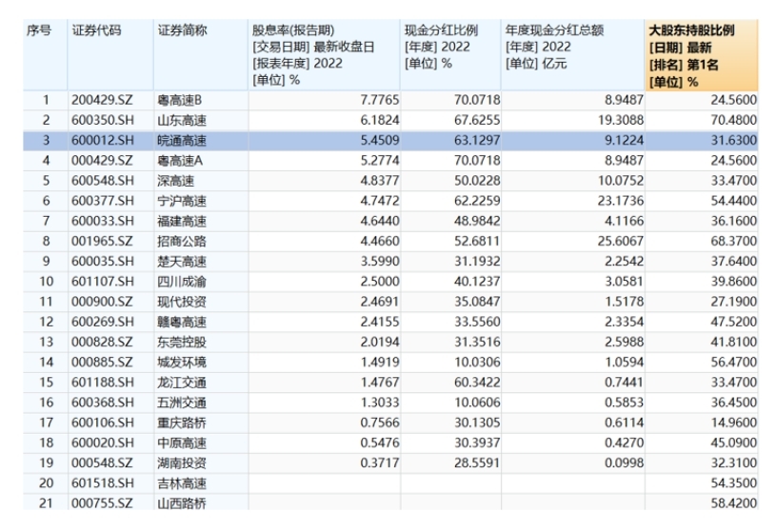Click shareholder ratio value 14.9600
The width and height of the screenshot is (776, 532).
pyautogui.click(x=734, y=423)
